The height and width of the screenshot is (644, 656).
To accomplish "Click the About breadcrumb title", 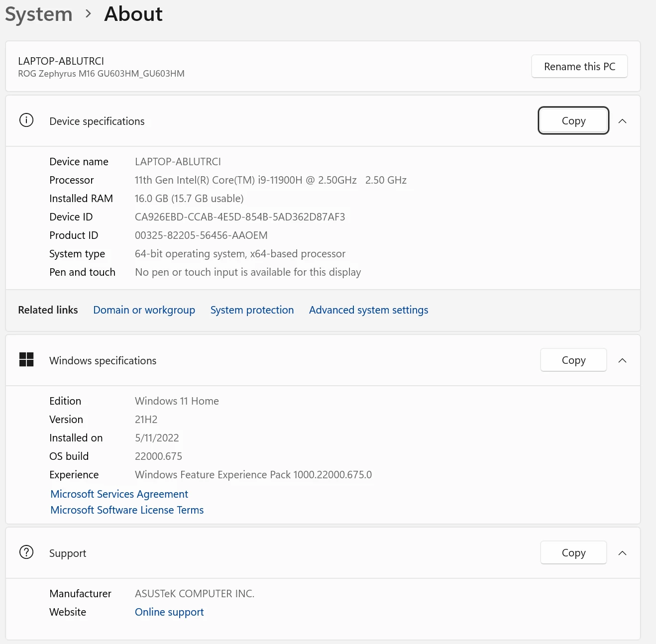I will pos(133,14).
